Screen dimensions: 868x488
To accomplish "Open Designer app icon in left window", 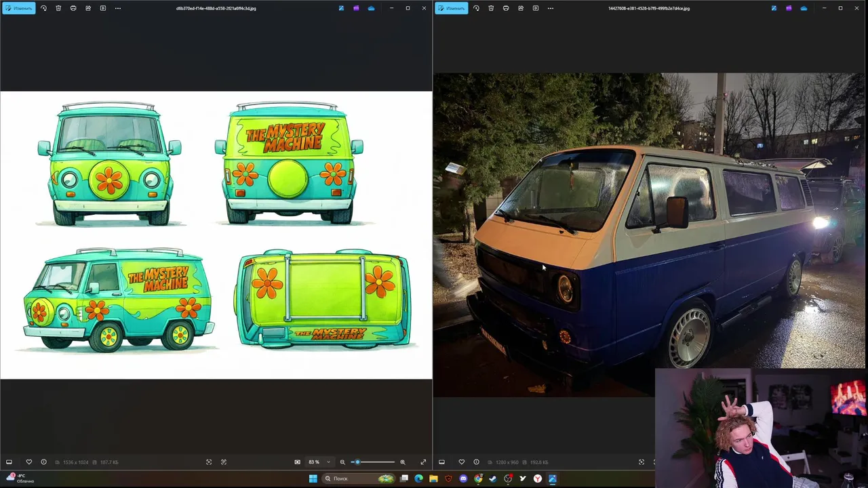I will tap(341, 8).
